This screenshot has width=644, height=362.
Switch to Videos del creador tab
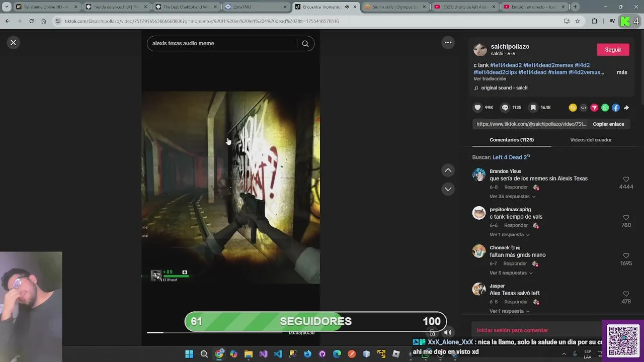tap(591, 140)
